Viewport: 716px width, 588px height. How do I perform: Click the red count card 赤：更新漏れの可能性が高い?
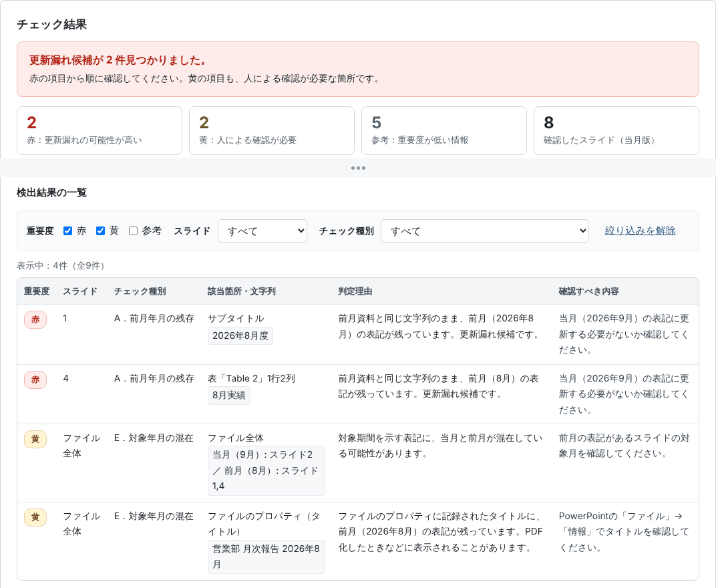100,131
